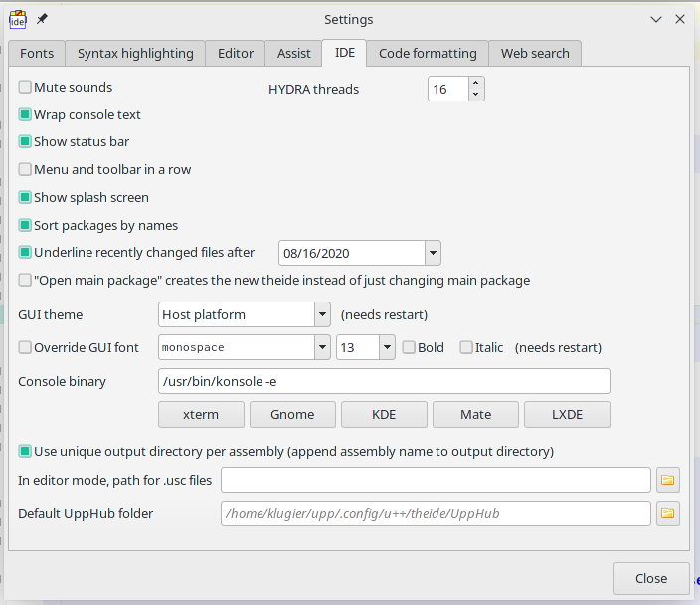Open the font size 13 dropdown
The image size is (700, 605).
tap(387, 348)
